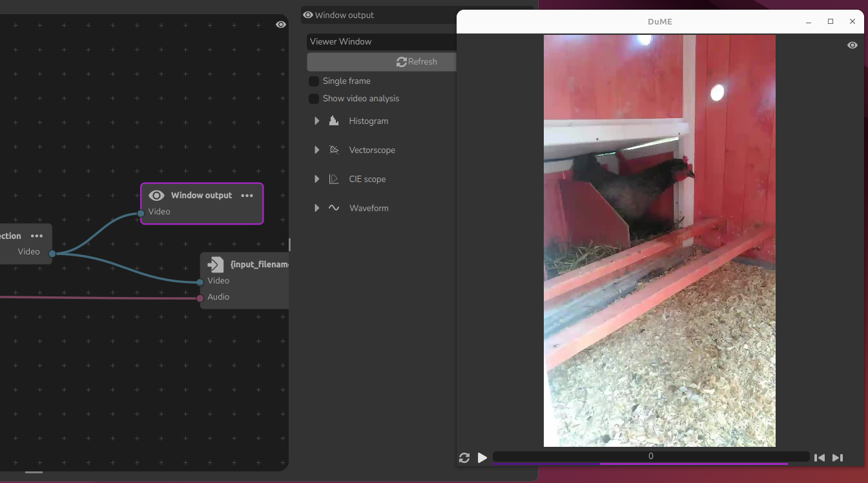
Task: Click the Waveform icon
Action: [x=334, y=208]
